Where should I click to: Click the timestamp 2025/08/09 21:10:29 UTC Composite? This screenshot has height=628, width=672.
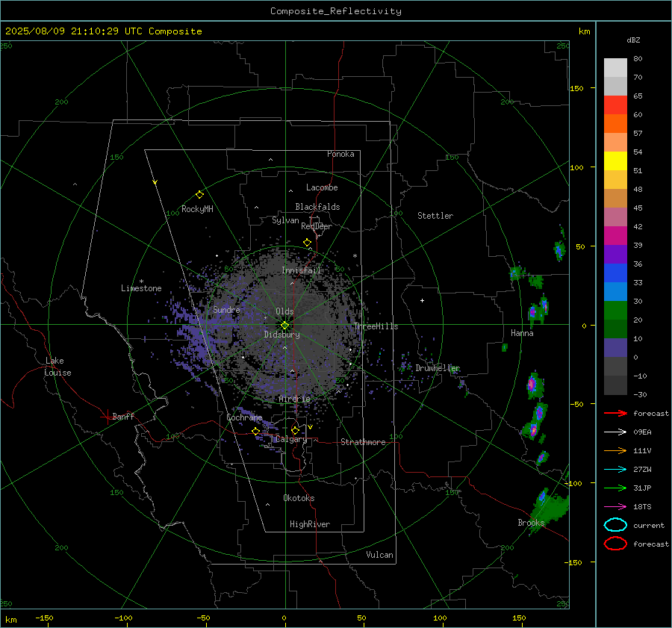click(103, 31)
